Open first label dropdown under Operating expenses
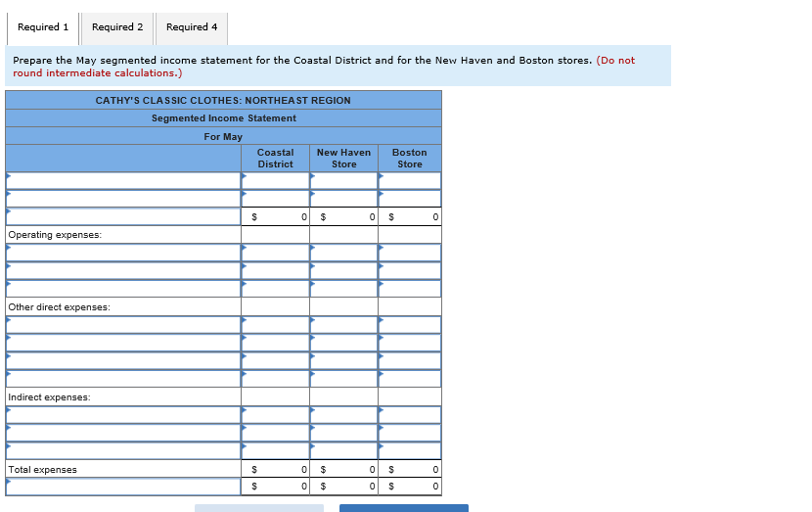Screen dimensions: 812x512 point(123,253)
